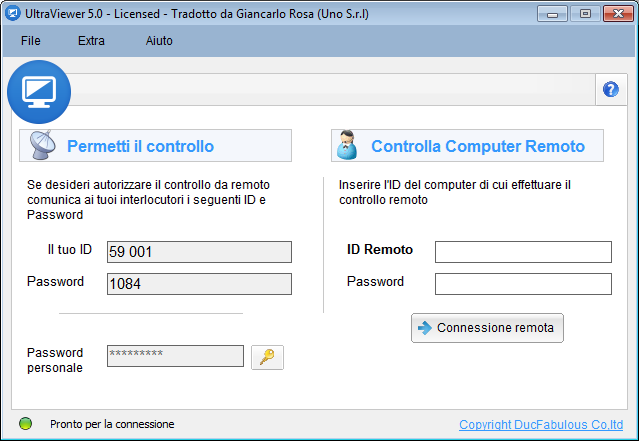Click the support agent avatar icon
This screenshot has height=441, width=639.
[347, 145]
